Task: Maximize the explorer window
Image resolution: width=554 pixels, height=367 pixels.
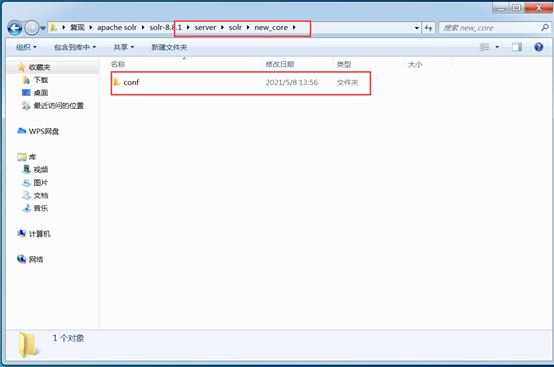Action: pyautogui.click(x=517, y=7)
